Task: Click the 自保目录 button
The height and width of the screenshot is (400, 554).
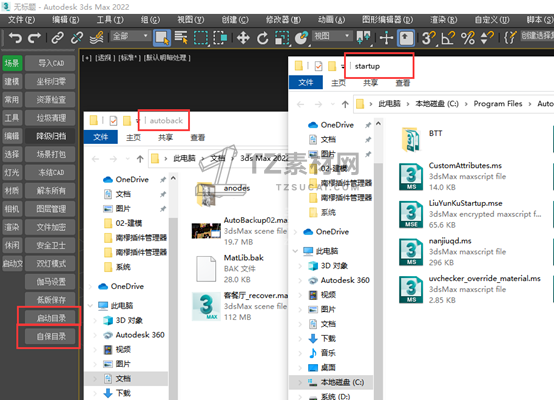Action: [51, 336]
